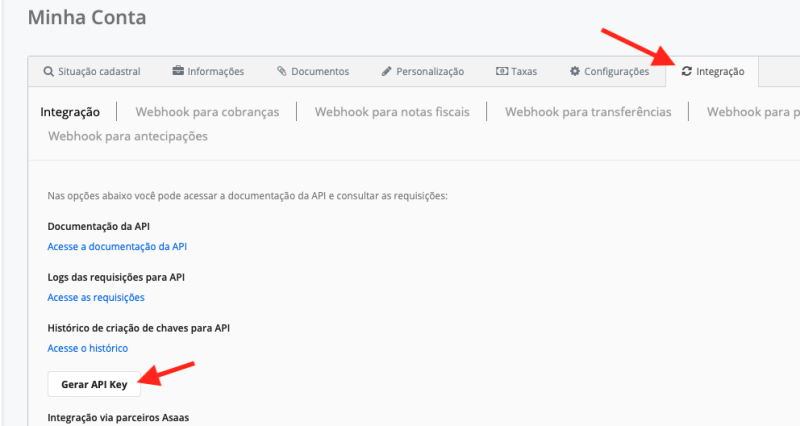Viewport: 800px width, 426px height.
Task: Follow the 'Acesse as requisições' link
Action: coord(96,297)
